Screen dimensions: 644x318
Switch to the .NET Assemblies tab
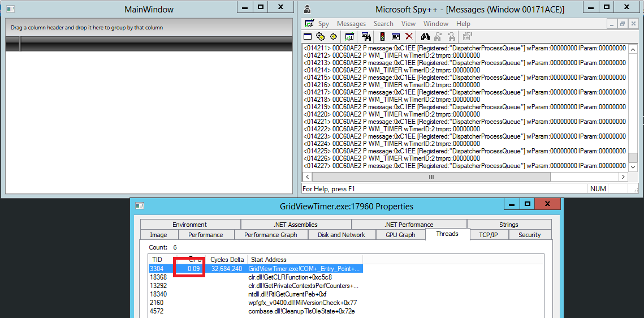[x=295, y=225]
